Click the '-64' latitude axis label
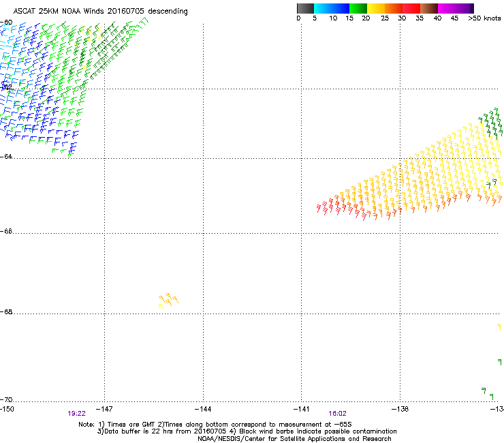The height and width of the screenshot is (443, 504). pos(6,156)
